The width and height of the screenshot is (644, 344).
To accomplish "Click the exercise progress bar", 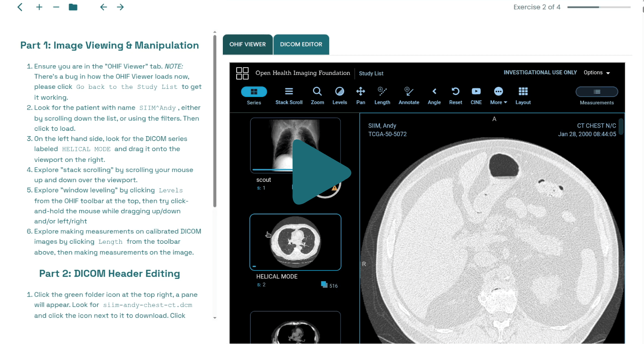I will pyautogui.click(x=599, y=7).
